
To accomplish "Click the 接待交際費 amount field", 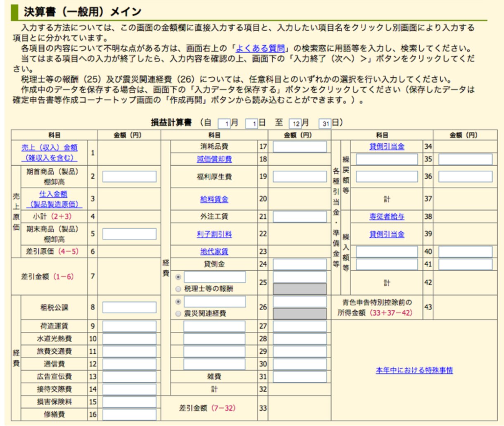I will [129, 389].
